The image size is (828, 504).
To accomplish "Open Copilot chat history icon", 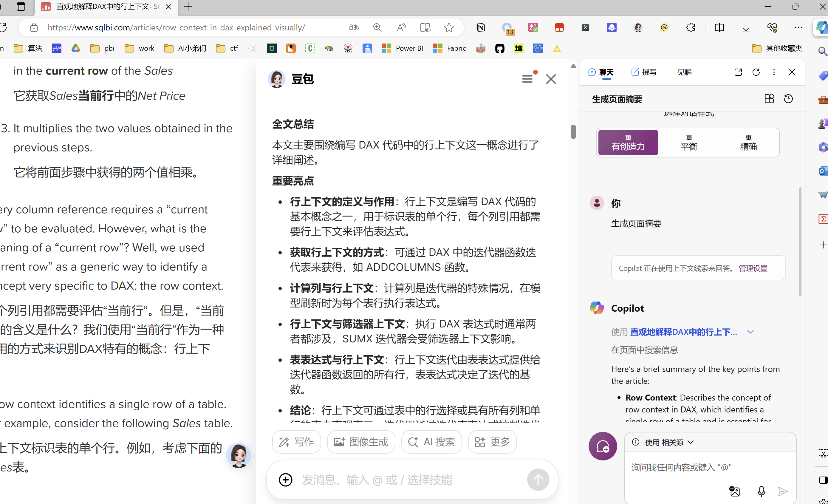I will click(788, 99).
